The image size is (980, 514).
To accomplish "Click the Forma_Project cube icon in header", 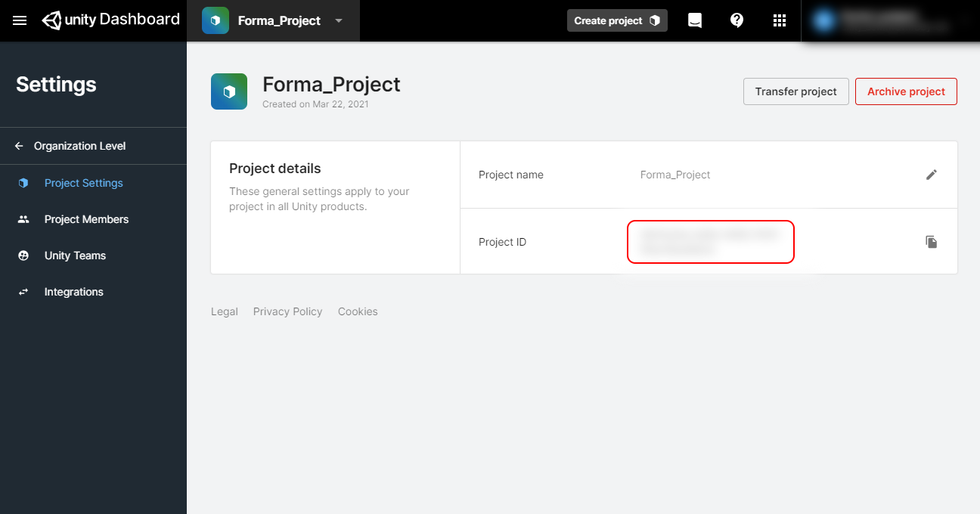I will (216, 20).
